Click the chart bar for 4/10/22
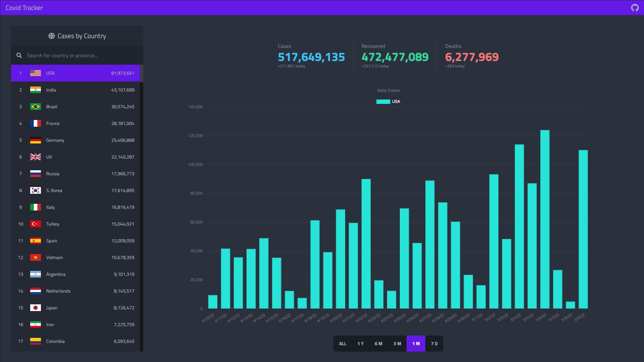Viewport: 644px width, 362px height. point(213,302)
